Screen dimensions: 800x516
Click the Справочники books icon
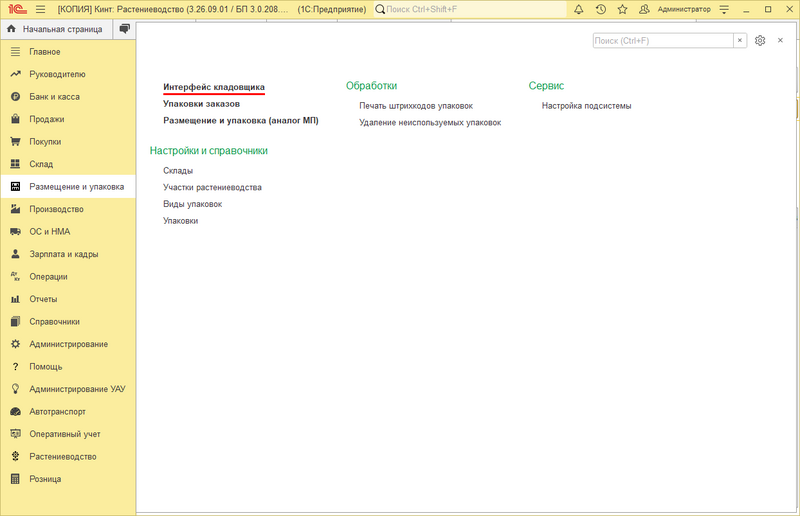[15, 322]
